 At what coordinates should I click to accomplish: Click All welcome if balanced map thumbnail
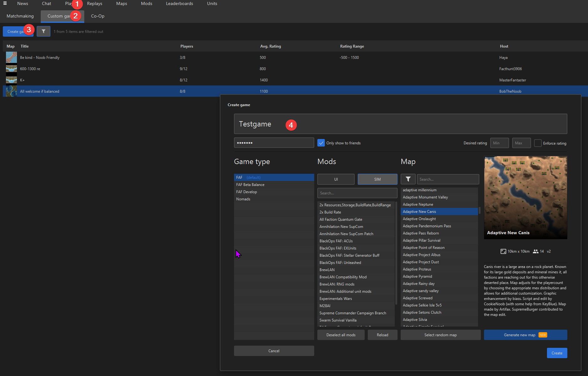tap(11, 91)
